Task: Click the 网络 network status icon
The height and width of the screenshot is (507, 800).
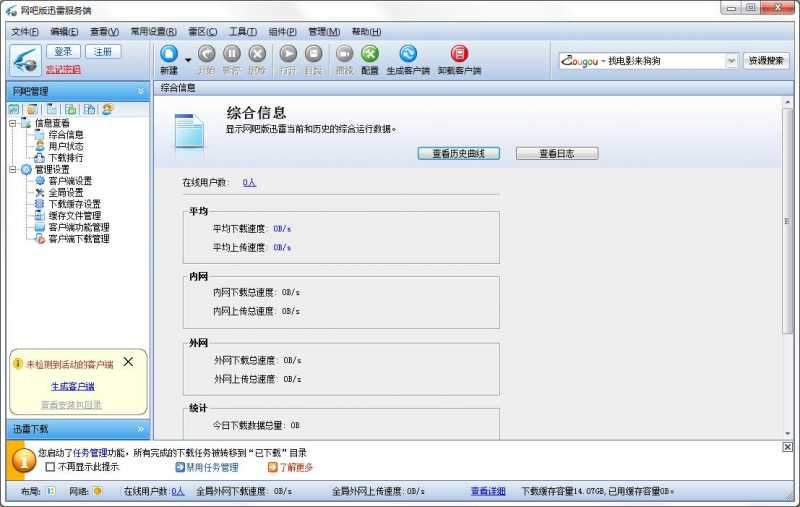Action: tap(97, 491)
